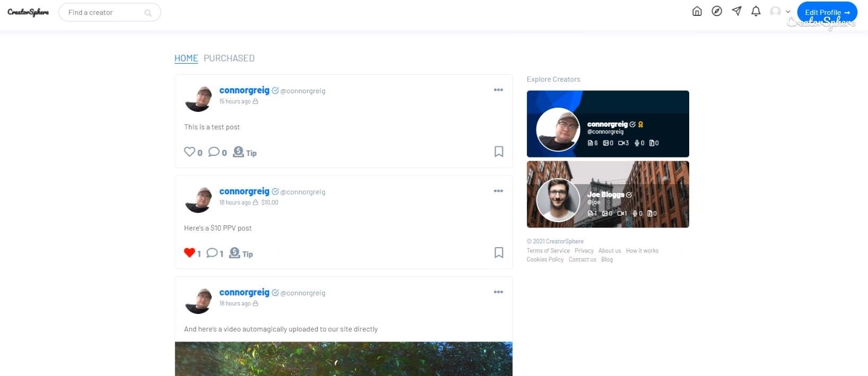The width and height of the screenshot is (868, 376).
Task: Open connorgreig name on 15 hours ago post
Action: 244,90
